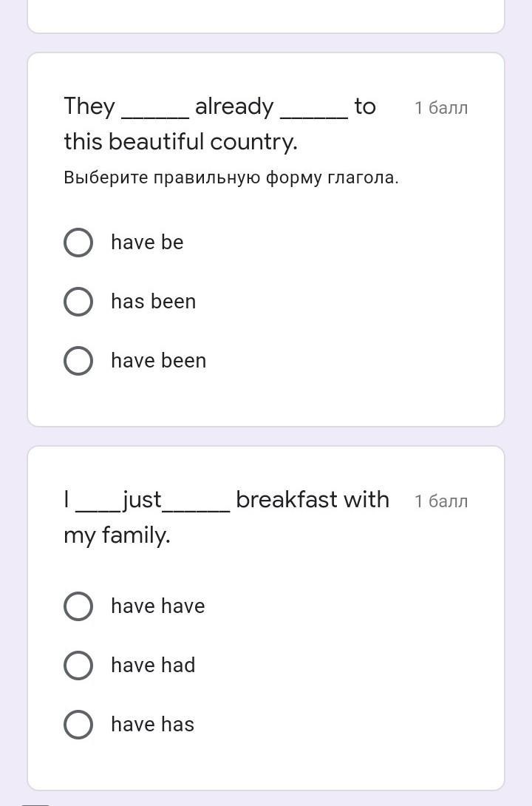The height and width of the screenshot is (806, 532).
Task: Select the "have have" radio circle
Action: click(78, 606)
